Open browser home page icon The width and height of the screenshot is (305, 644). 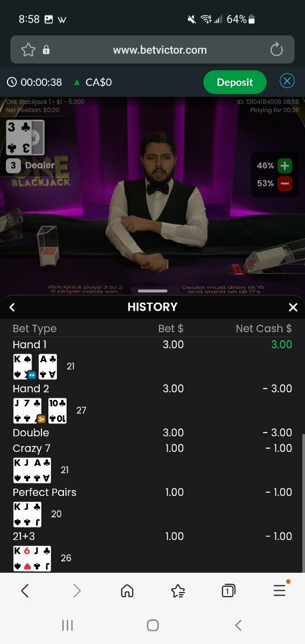tap(127, 591)
